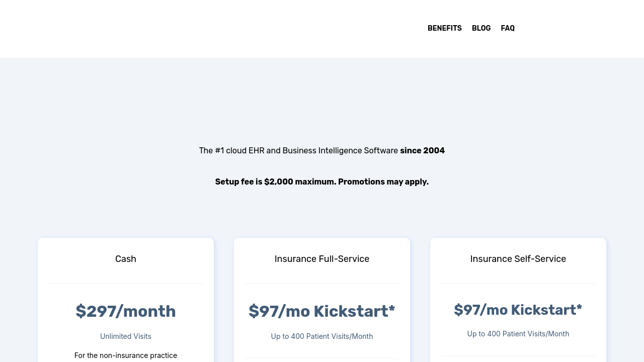Select the Insurance Self-Service plan heading
The width and height of the screenshot is (644, 362).
(x=518, y=259)
